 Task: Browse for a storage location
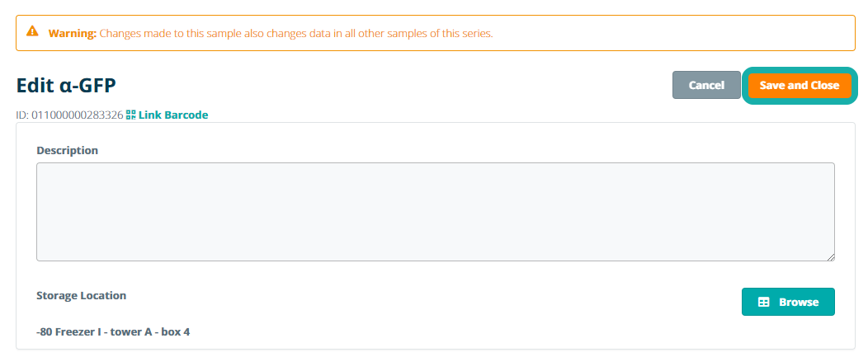point(788,302)
